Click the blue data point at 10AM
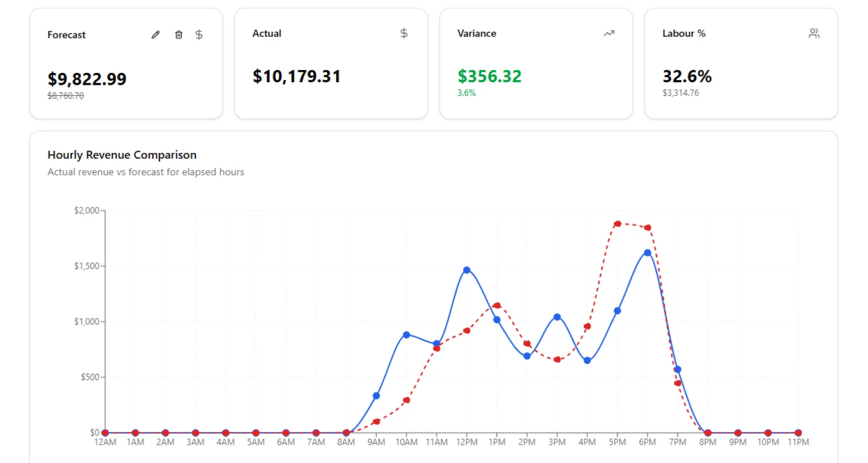The height and width of the screenshot is (463, 868). (x=406, y=335)
